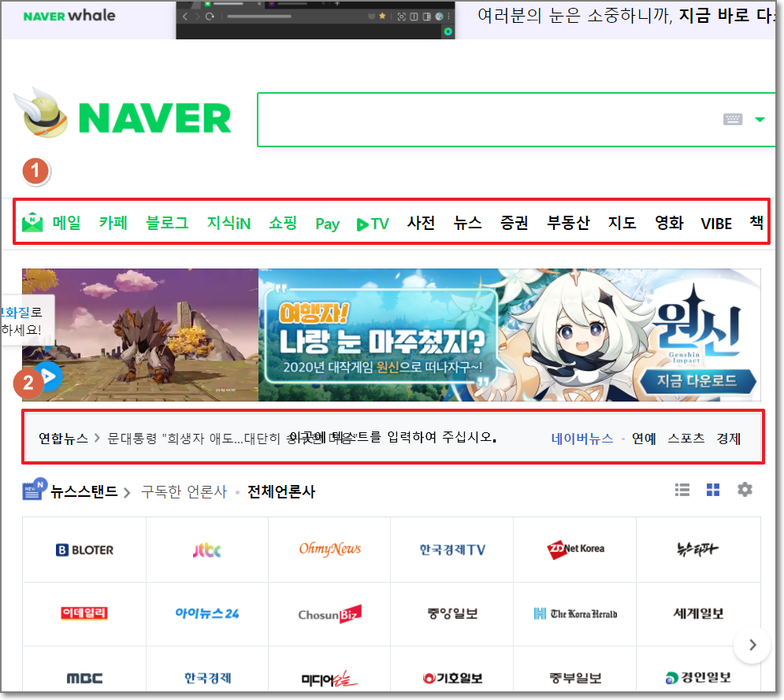Open the 이데일리 press logo
The image size is (784, 700).
(84, 613)
